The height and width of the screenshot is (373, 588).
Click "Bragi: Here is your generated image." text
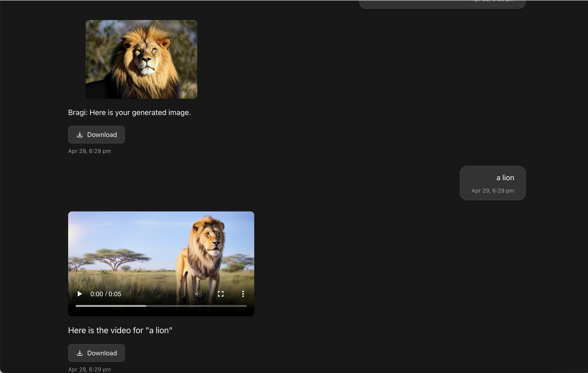tap(129, 112)
